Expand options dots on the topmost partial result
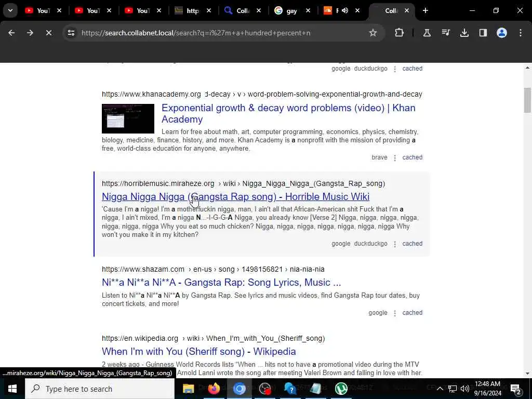532x399 pixels. (x=395, y=69)
